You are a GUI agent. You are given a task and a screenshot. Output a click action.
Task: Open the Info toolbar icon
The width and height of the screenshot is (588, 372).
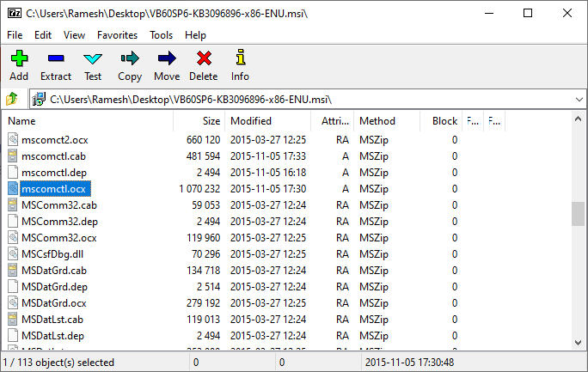click(241, 58)
